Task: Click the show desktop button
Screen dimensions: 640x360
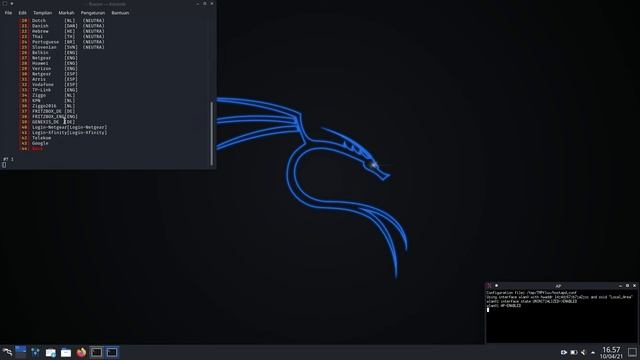Action: pyautogui.click(x=632, y=352)
